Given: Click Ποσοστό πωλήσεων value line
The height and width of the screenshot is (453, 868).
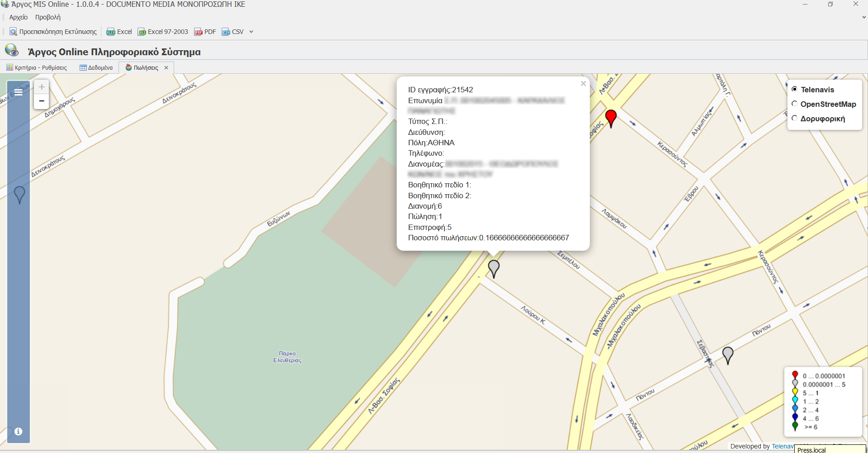Looking at the screenshot, I should point(489,238).
